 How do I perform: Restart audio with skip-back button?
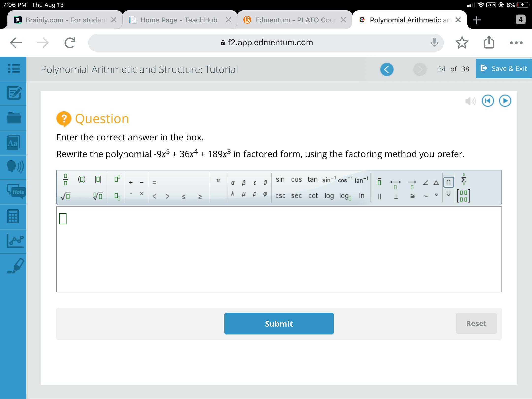(x=488, y=101)
